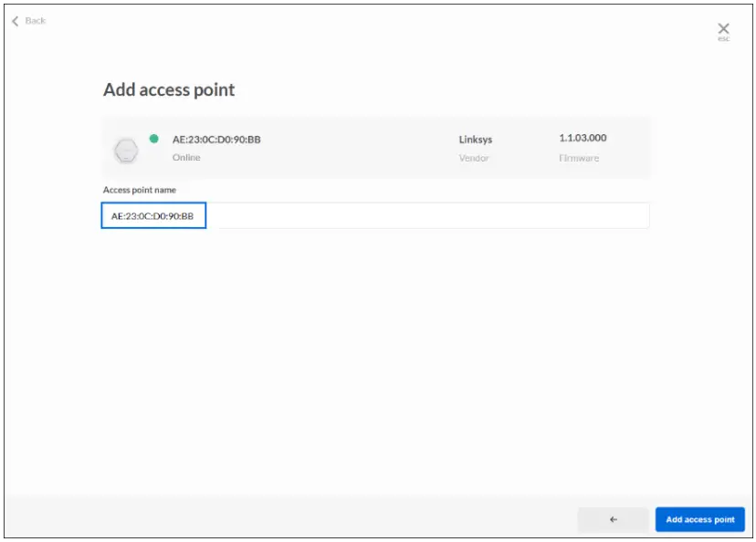This screenshot has width=756, height=542.
Task: Click the green online status dot
Action: [x=153, y=139]
